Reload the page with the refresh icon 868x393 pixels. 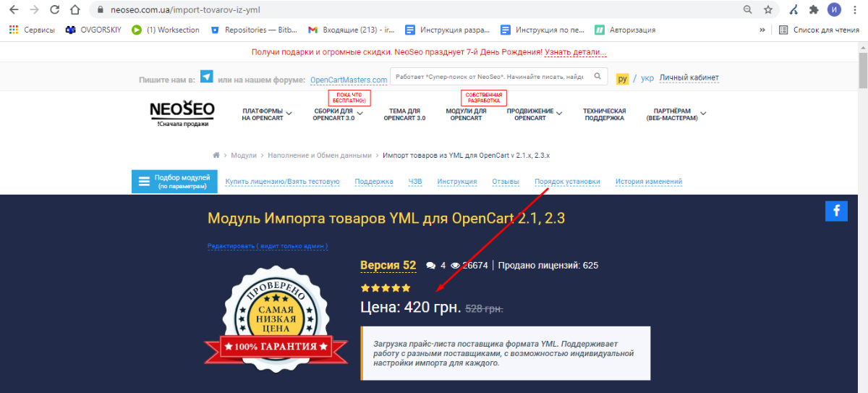pos(55,10)
